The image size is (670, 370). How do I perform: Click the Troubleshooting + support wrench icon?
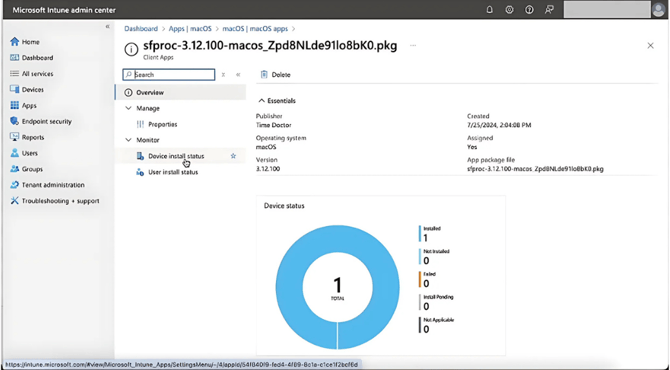[x=15, y=200]
